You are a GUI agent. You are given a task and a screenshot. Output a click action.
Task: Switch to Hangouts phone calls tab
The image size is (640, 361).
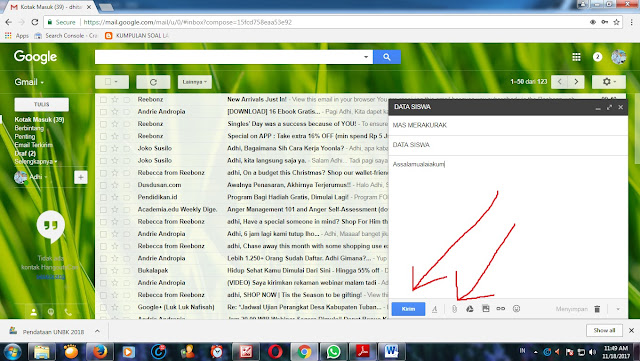coord(68,312)
